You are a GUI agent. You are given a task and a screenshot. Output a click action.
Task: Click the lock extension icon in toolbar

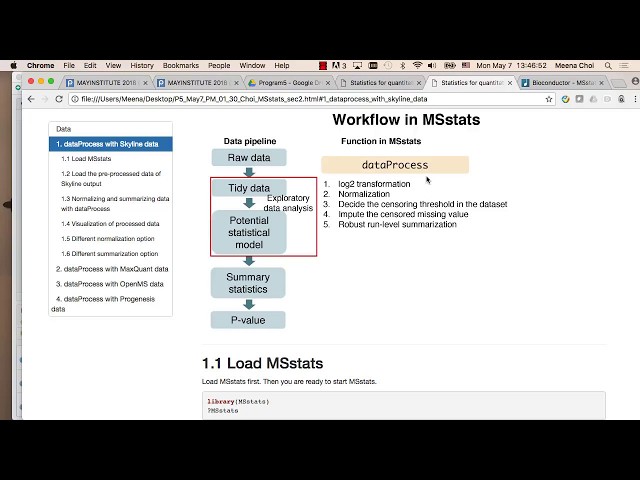621,99
